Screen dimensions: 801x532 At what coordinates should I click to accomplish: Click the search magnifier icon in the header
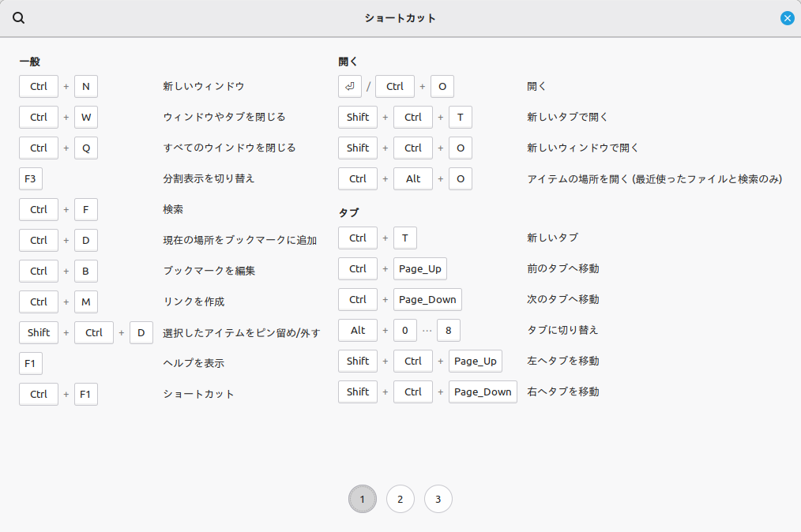pos(19,18)
